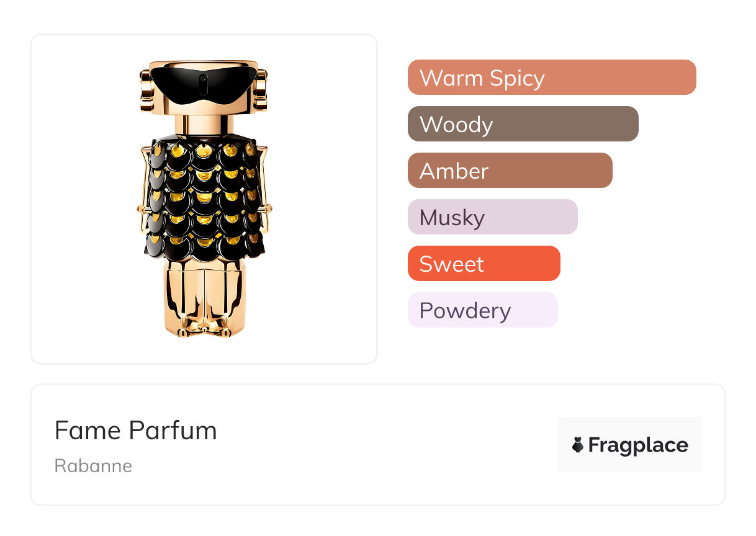This screenshot has width=756, height=536.
Task: Choose the Amber accord bar
Action: (510, 171)
